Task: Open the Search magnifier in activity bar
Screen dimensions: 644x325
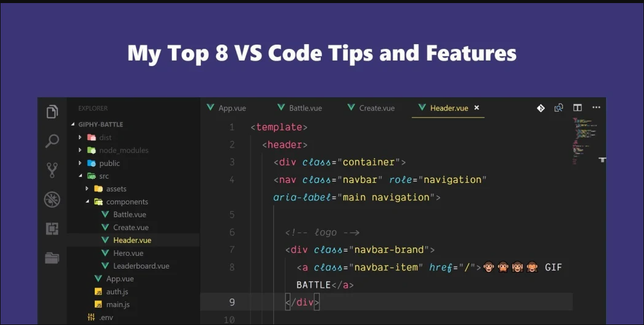Action: click(x=52, y=141)
